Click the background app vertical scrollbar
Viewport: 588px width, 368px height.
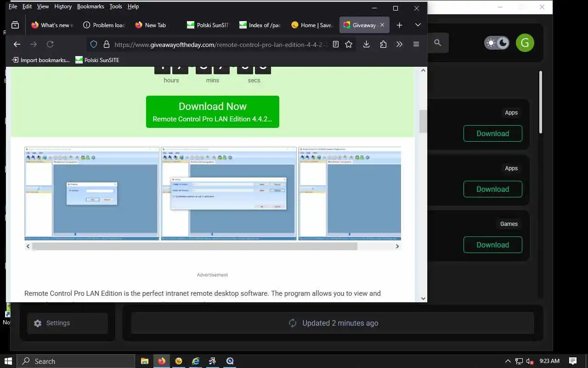541,102
